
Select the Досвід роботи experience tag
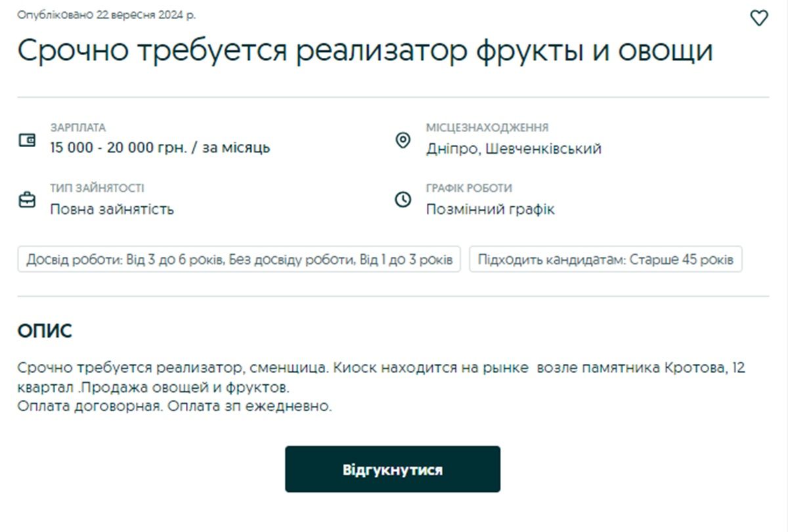point(239,259)
